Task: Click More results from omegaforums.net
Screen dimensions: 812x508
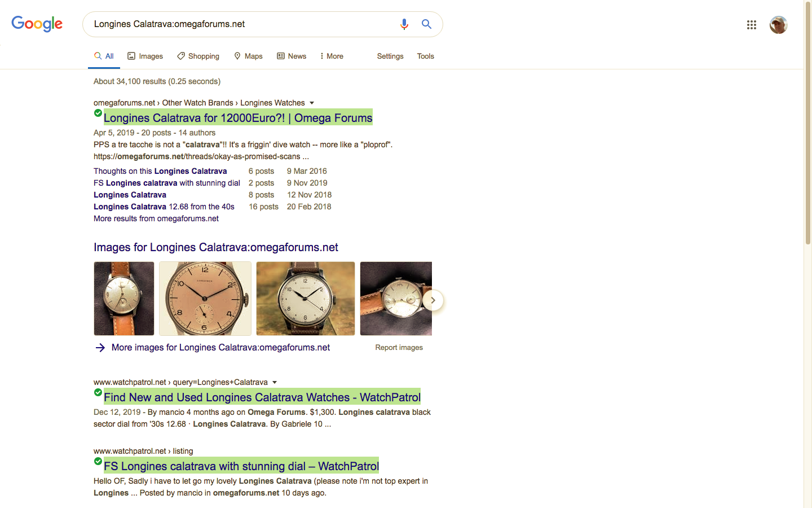Action: tap(156, 218)
